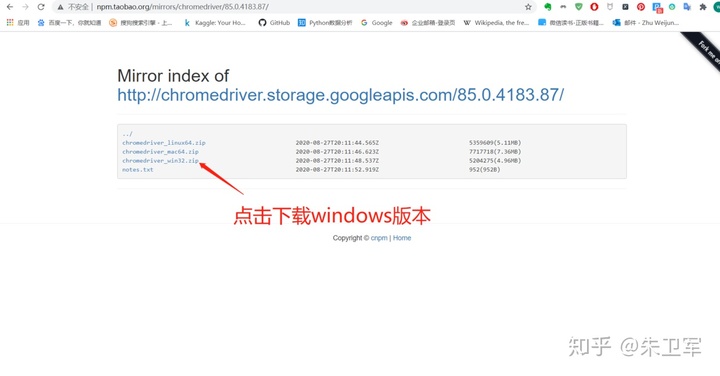
Task: Open the Python data analysis bookmark
Action: [x=325, y=22]
